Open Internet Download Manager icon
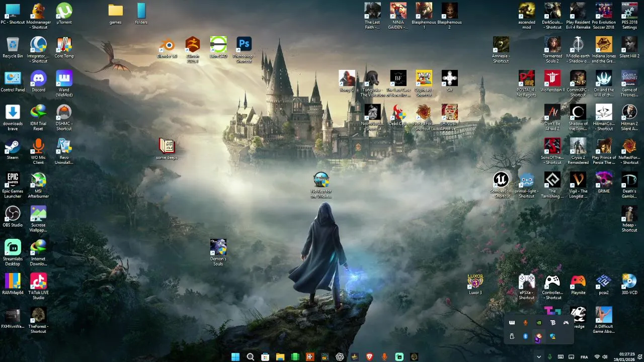 (38, 252)
